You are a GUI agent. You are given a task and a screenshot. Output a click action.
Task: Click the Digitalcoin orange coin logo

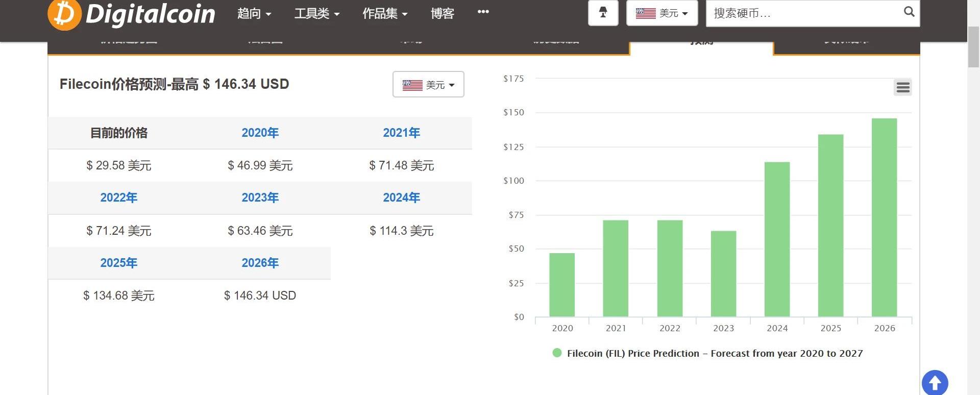(x=64, y=14)
